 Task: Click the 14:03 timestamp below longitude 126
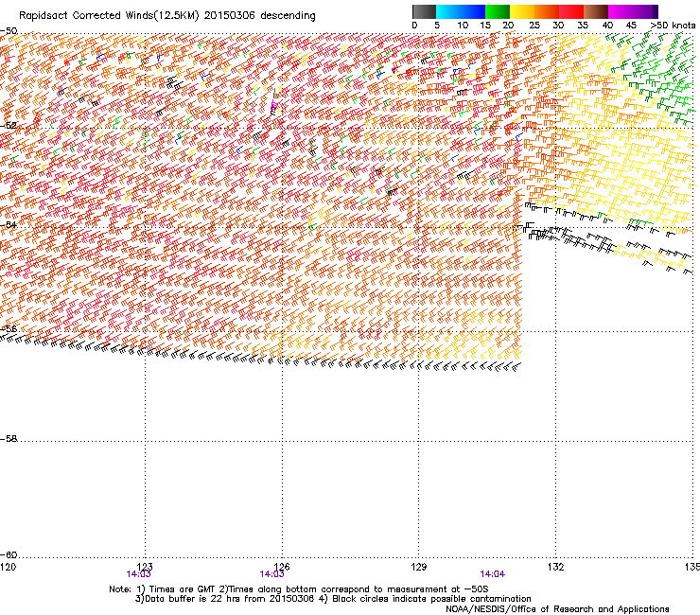pyautogui.click(x=271, y=574)
